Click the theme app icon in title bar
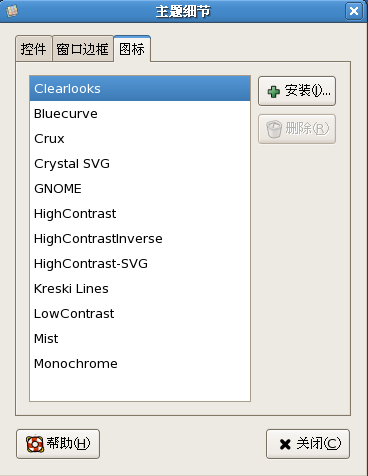368x476 pixels. (12, 11)
